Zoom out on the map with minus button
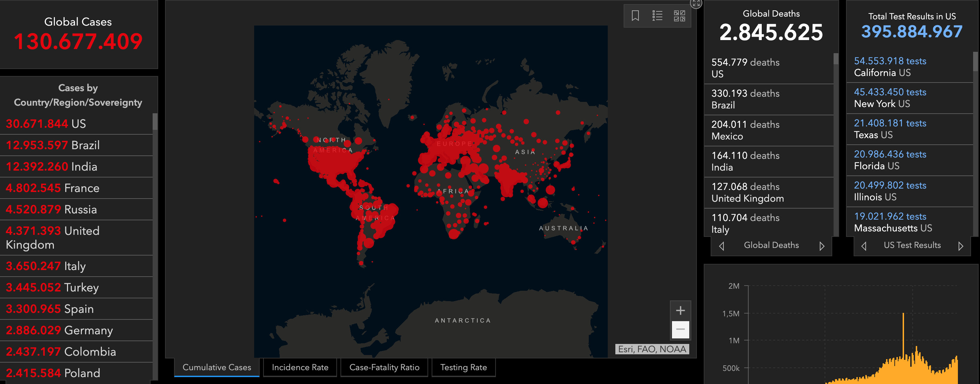The height and width of the screenshot is (384, 980). point(680,329)
